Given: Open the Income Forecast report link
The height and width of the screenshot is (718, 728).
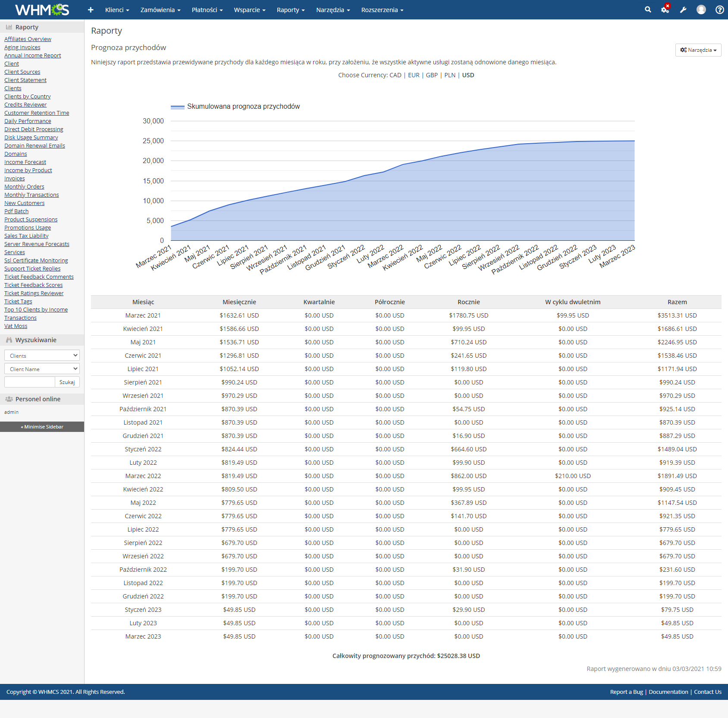Looking at the screenshot, I should (25, 162).
